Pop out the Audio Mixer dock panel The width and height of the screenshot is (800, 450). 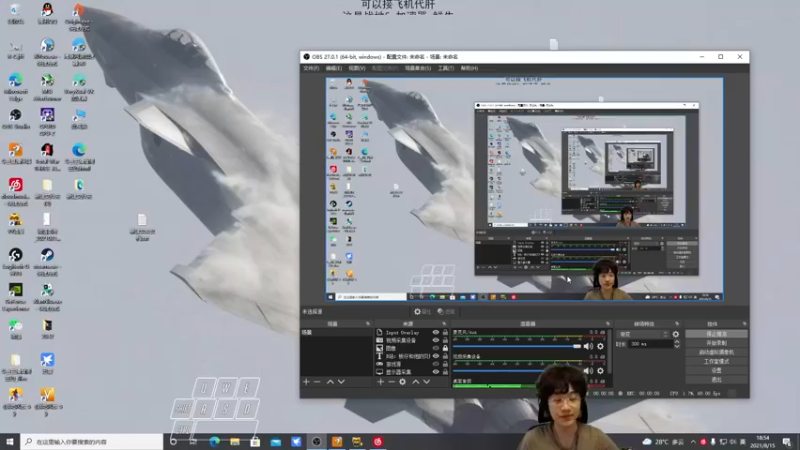pyautogui.click(x=608, y=323)
